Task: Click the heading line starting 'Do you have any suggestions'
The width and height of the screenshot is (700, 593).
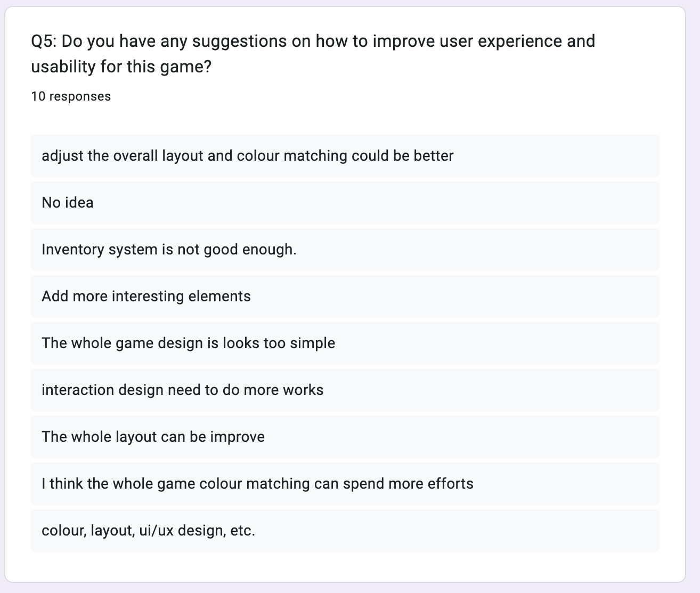Action: 313,41
